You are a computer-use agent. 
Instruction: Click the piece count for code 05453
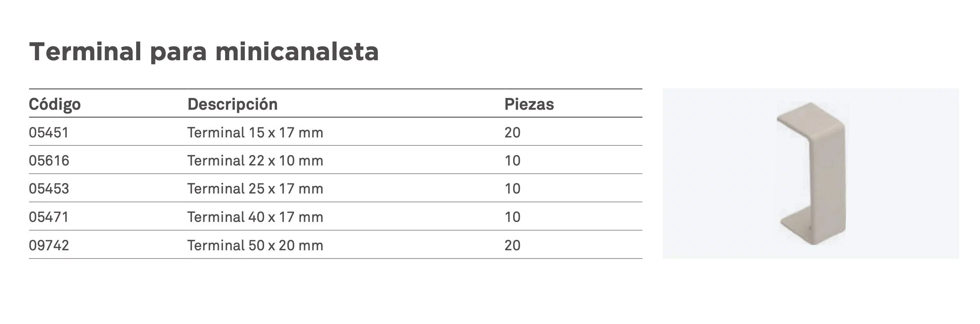pyautogui.click(x=512, y=189)
